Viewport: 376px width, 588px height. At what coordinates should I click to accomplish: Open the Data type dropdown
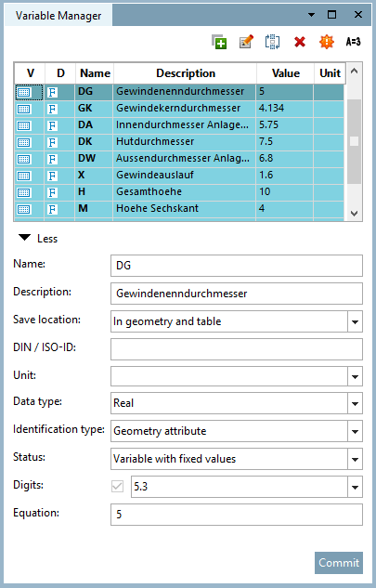(x=355, y=403)
